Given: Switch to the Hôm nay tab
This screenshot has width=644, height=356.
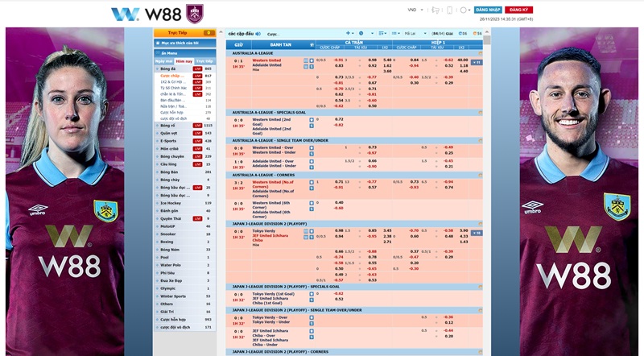Looking at the screenshot, I should (x=184, y=61).
